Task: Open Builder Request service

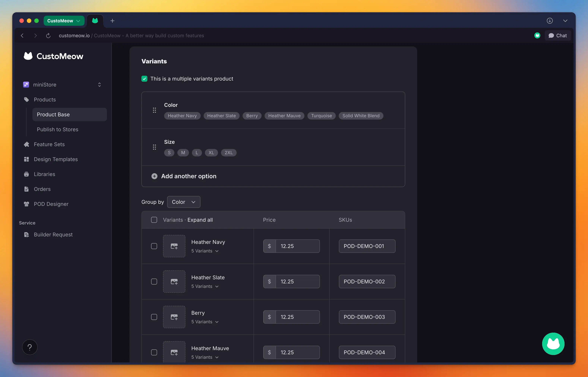Action: click(53, 235)
